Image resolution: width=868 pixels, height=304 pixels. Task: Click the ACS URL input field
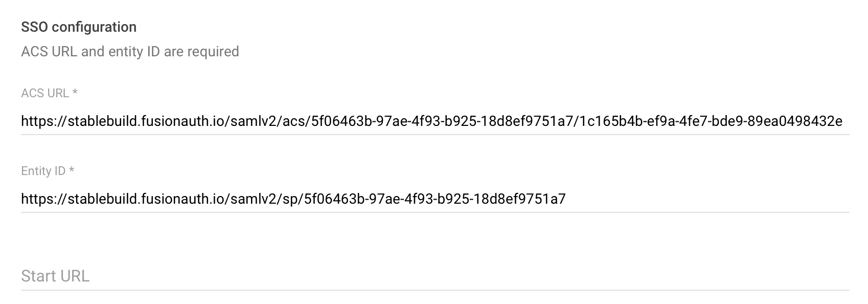click(435, 121)
